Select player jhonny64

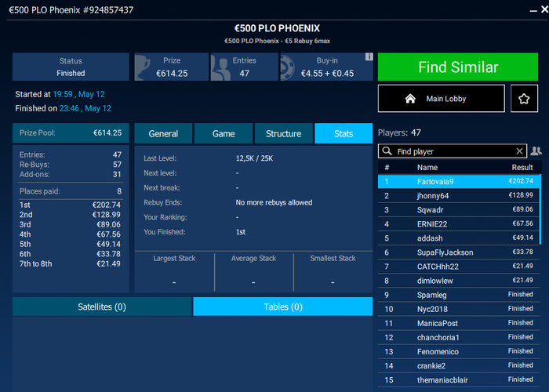(459, 196)
